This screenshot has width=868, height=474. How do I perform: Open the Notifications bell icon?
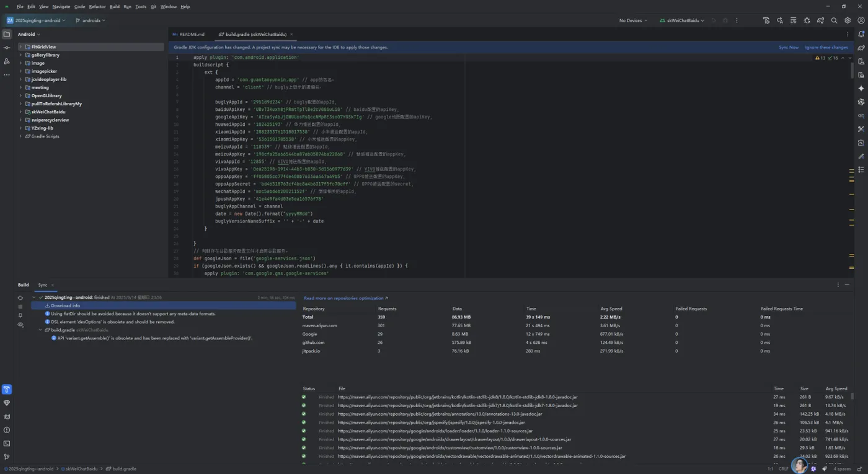[x=861, y=34]
